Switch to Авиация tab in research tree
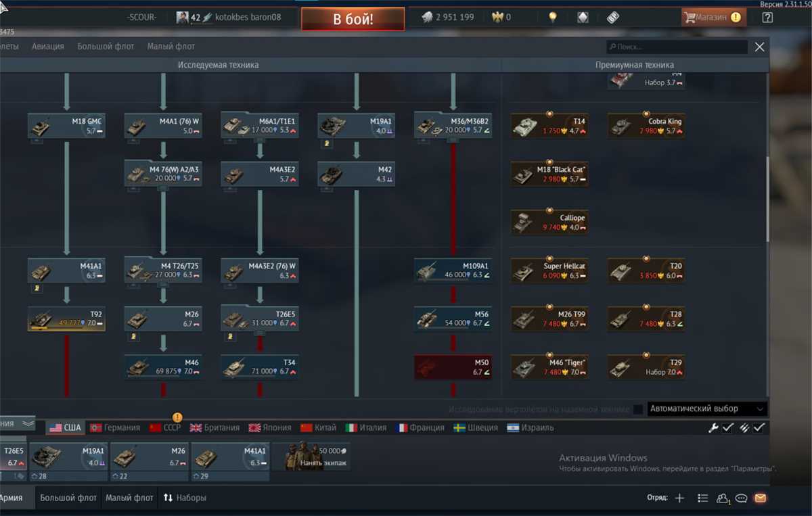The height and width of the screenshot is (516, 812). (47, 47)
